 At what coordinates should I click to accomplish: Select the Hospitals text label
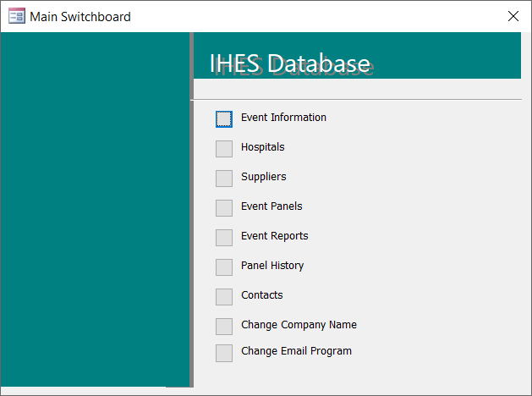click(x=262, y=147)
